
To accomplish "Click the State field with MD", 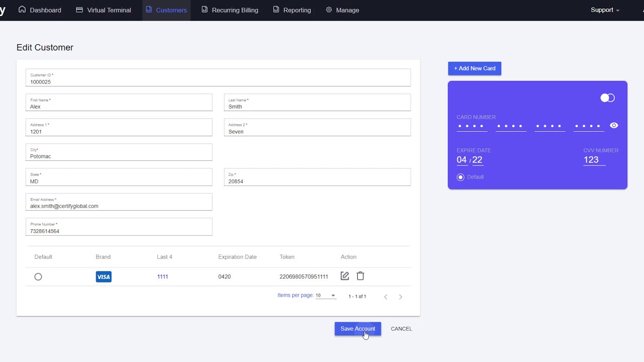I will (119, 177).
